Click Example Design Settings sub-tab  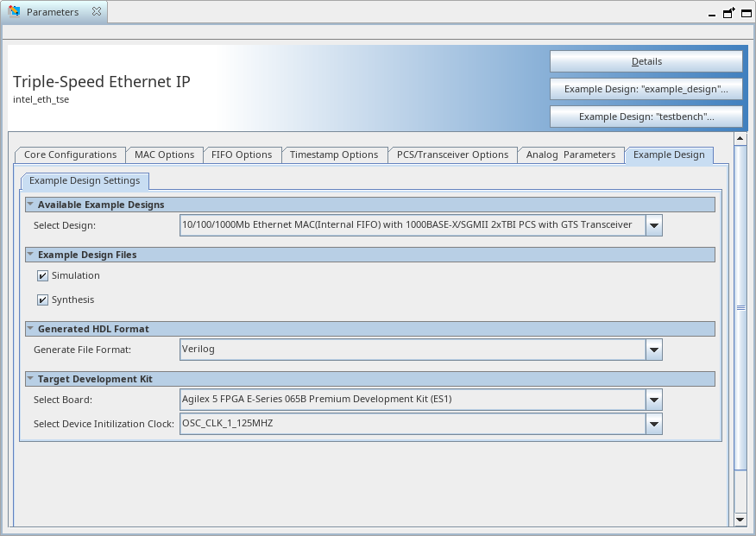coord(85,180)
